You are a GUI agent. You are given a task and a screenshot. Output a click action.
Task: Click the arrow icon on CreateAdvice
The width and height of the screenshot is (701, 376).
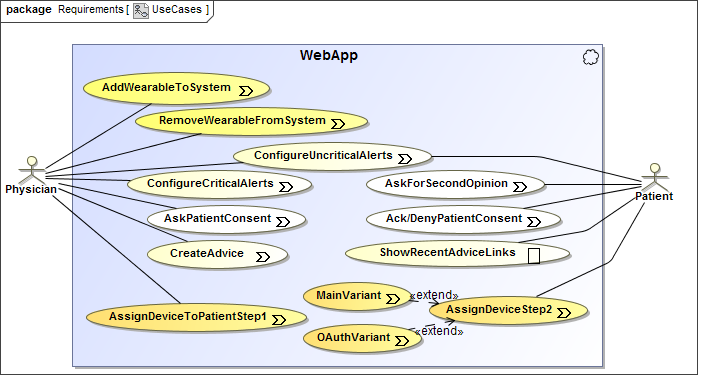point(263,257)
